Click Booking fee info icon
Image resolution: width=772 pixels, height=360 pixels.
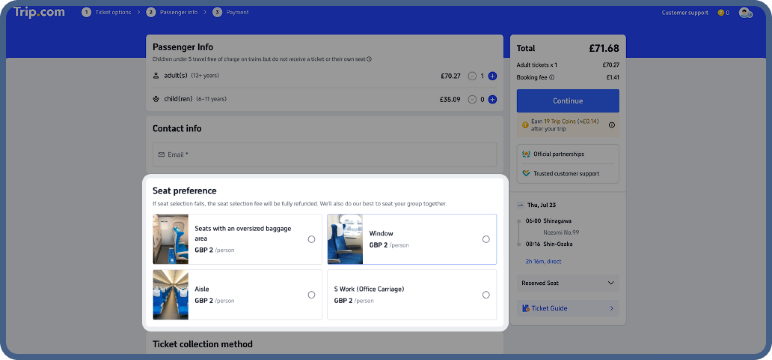click(x=551, y=77)
